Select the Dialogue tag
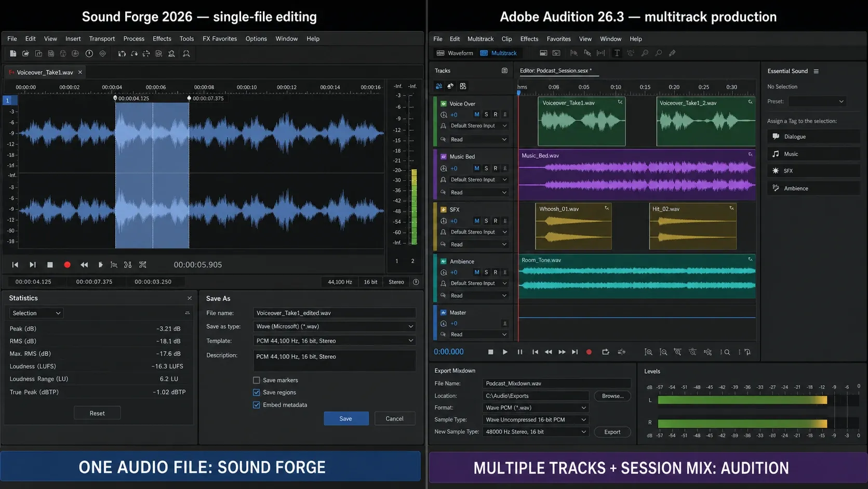 click(813, 137)
